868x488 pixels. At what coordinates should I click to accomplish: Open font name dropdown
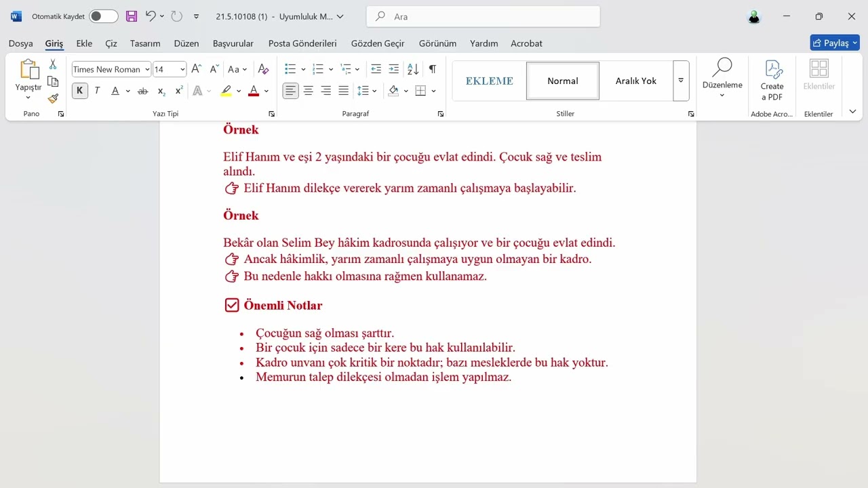(147, 69)
